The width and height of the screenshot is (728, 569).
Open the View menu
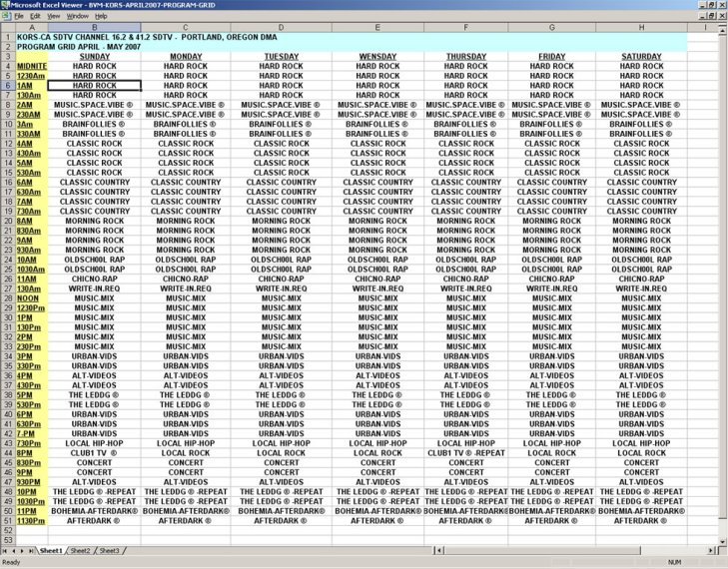pos(54,16)
